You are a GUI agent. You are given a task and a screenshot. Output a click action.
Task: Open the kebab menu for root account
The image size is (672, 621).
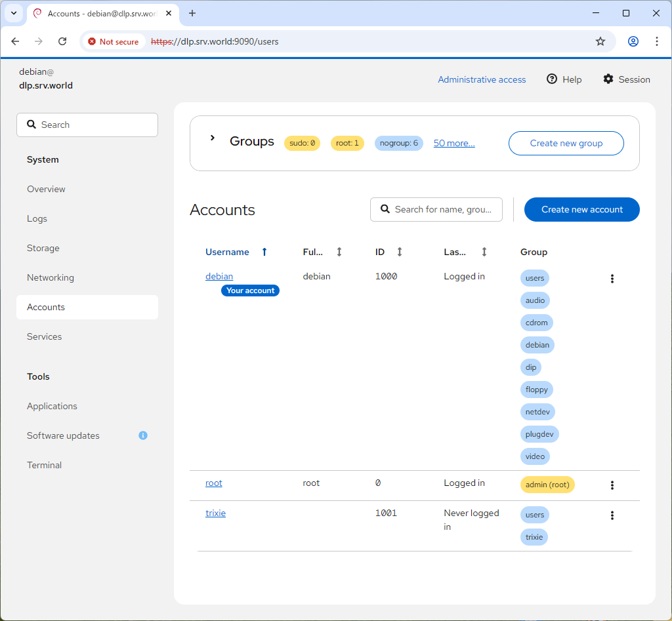point(612,485)
